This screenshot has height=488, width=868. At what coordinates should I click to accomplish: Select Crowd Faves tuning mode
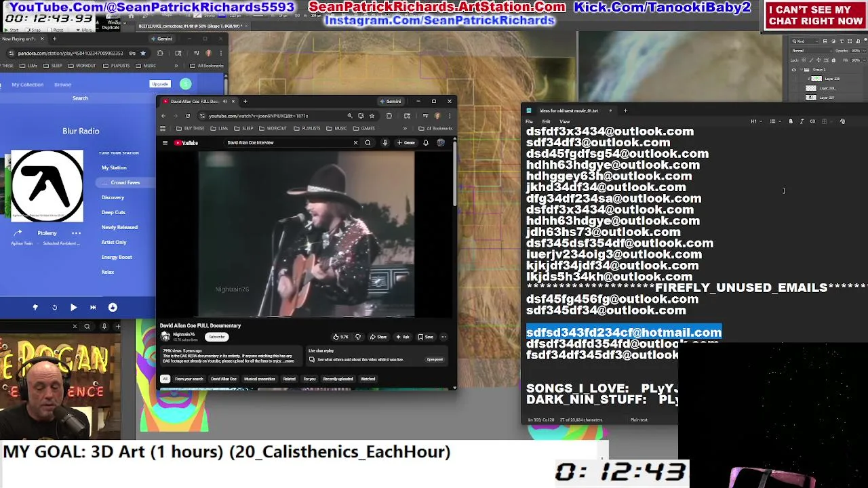click(125, 182)
